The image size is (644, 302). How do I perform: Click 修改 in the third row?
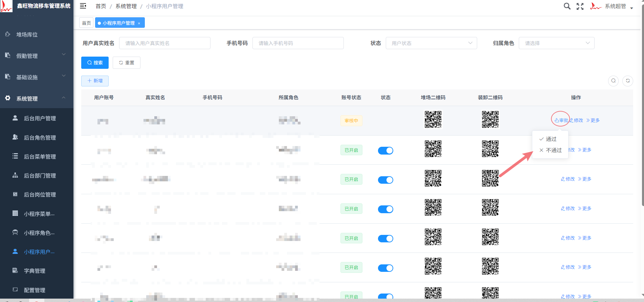pyautogui.click(x=568, y=179)
